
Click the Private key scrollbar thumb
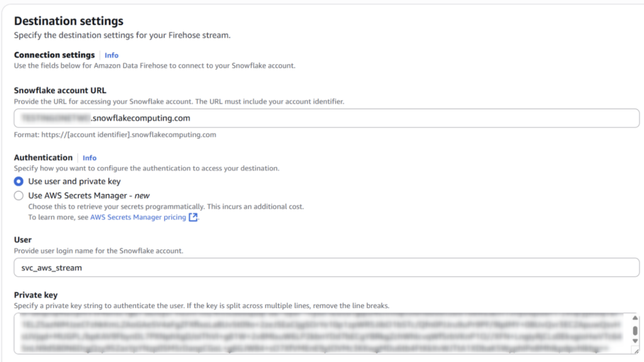click(x=635, y=331)
